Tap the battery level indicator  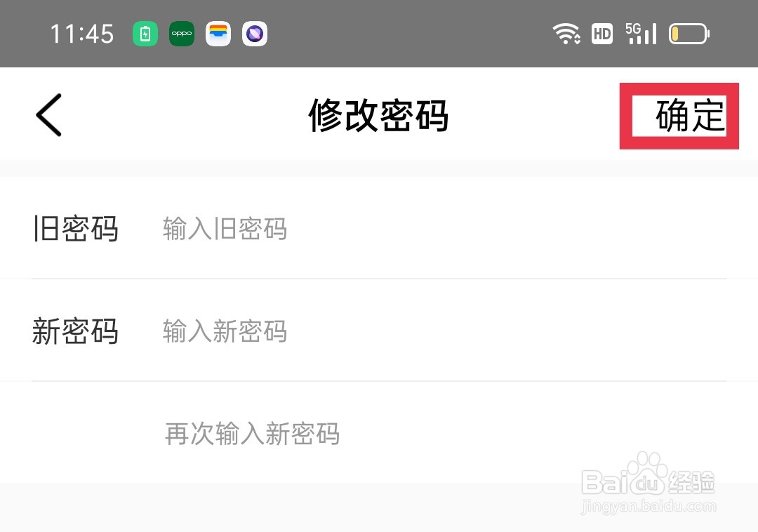(689, 34)
